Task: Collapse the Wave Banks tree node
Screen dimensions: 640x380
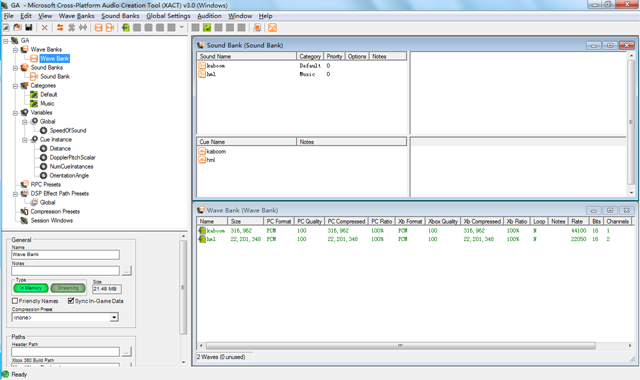Action: [15, 50]
